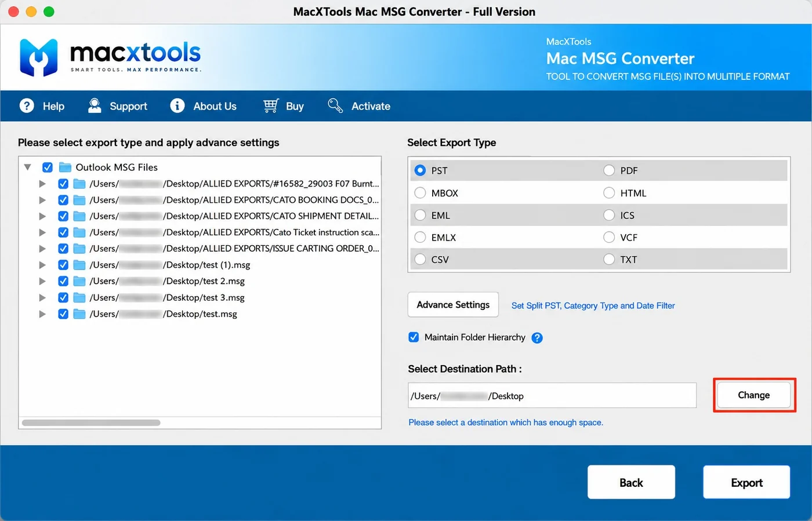The width and height of the screenshot is (812, 521).
Task: Click Set Split PST, Category Type link
Action: coord(593,305)
